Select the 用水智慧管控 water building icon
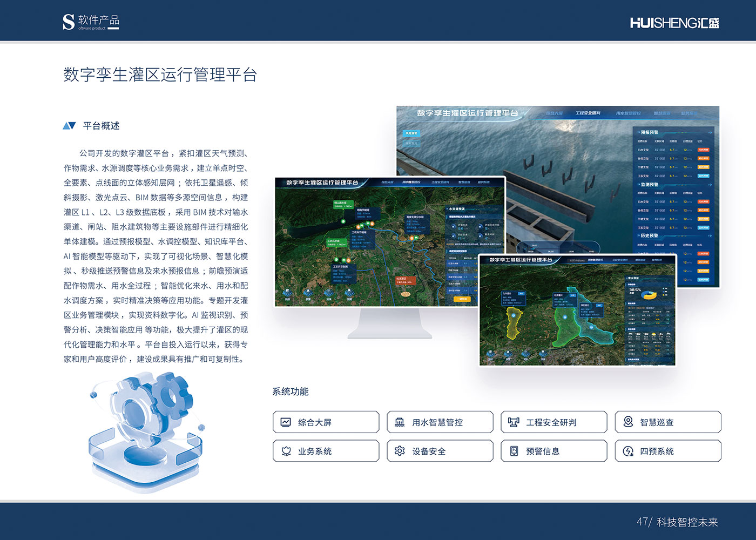This screenshot has width=756, height=540. 400,422
